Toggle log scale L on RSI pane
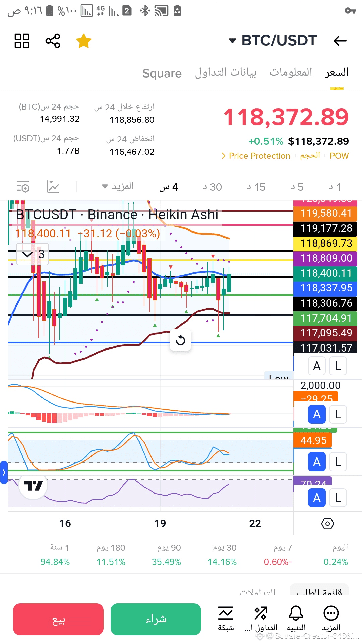Viewport: 362px width, 644px height. click(x=338, y=498)
